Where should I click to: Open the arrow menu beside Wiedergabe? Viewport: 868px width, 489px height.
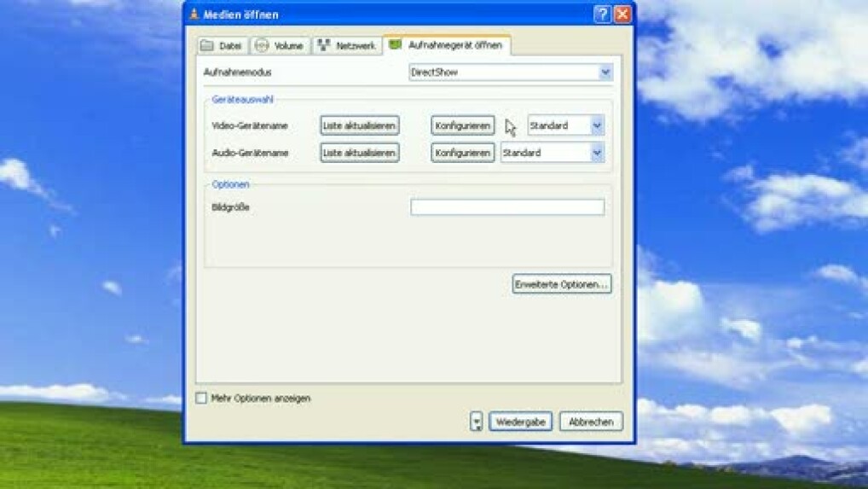pyautogui.click(x=477, y=422)
